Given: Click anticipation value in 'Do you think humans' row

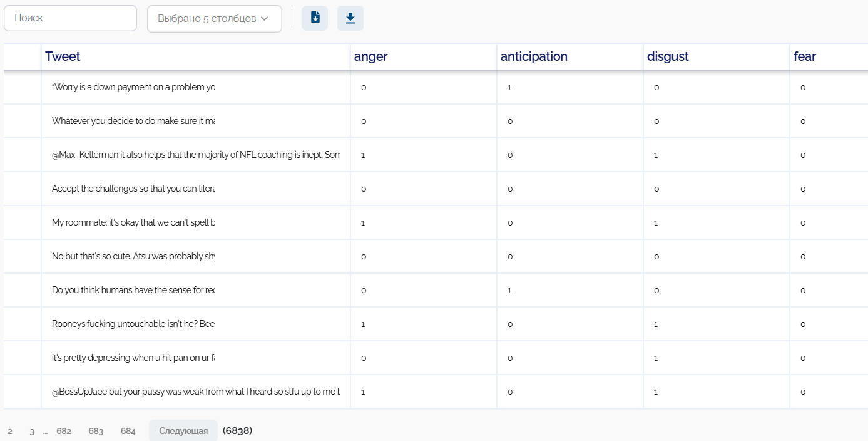Looking at the screenshot, I should click(509, 291).
